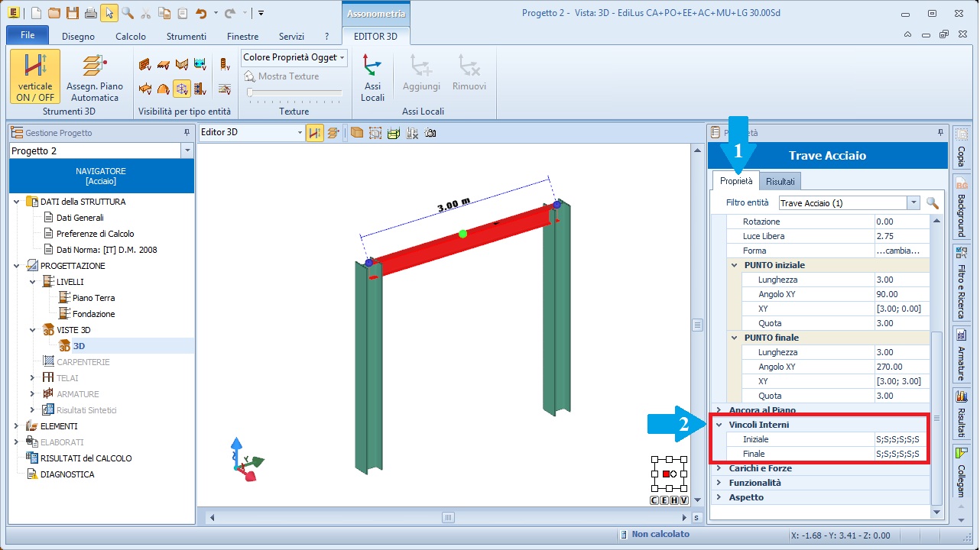
Task: Expand the TELAI tree node
Action: (x=32, y=378)
